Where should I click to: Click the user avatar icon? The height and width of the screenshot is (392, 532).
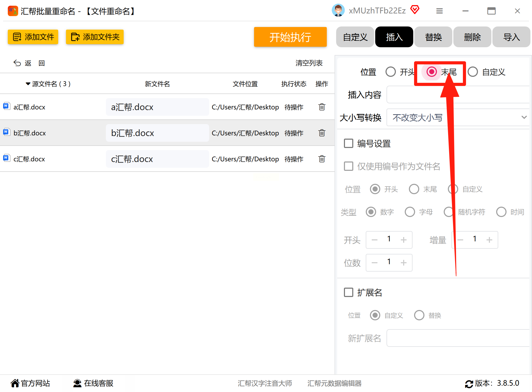[x=338, y=11]
